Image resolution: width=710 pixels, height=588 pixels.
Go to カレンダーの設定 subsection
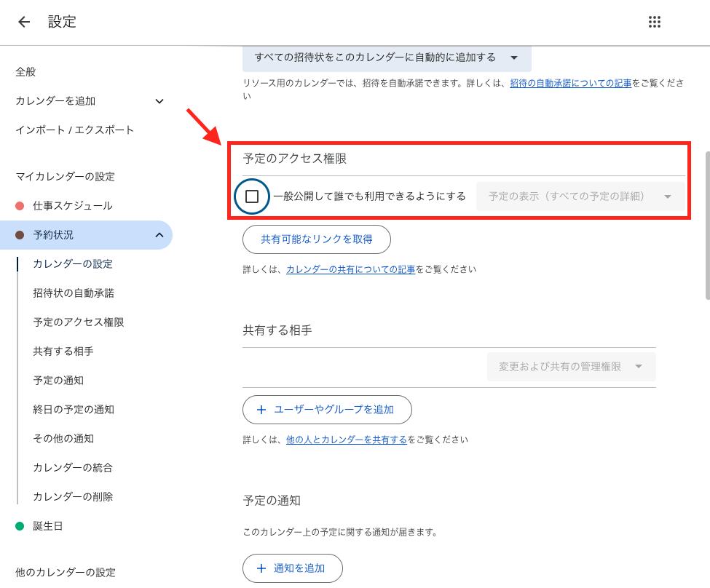pos(73,264)
